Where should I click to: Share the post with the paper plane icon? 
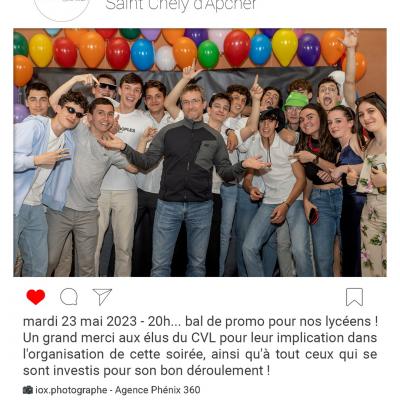tap(102, 297)
